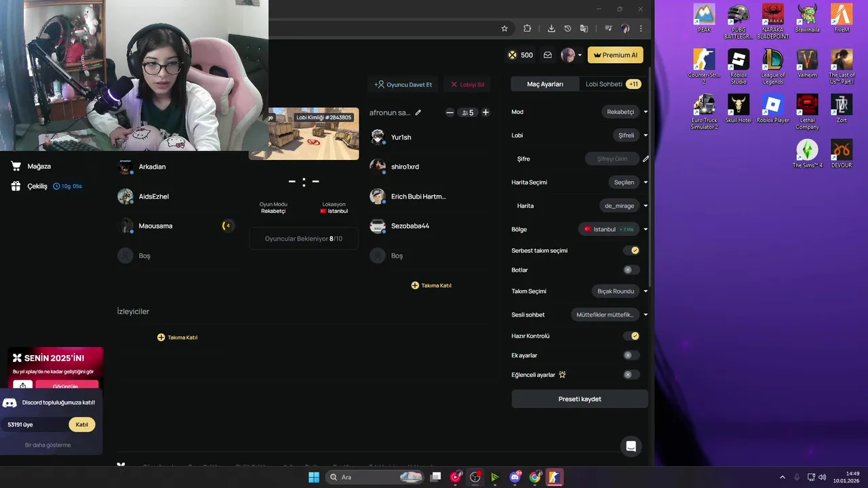Toggle the Botlar switch
The height and width of the screenshot is (488, 868).
click(631, 270)
